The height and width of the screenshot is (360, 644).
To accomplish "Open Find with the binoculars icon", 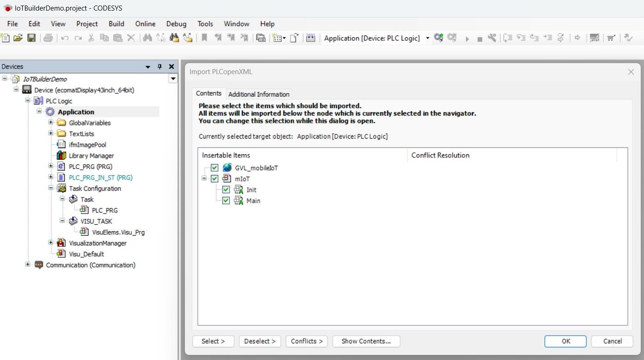I will click(148, 38).
